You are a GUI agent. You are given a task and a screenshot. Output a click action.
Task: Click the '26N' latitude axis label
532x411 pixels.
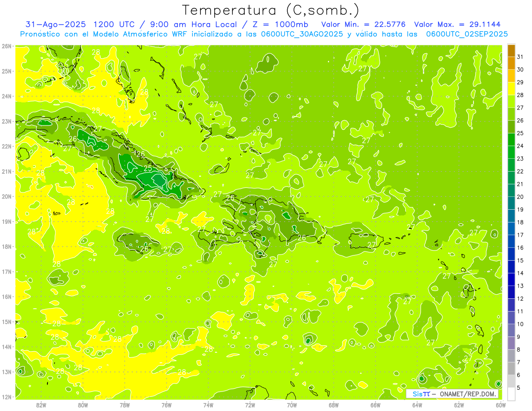pos(7,46)
